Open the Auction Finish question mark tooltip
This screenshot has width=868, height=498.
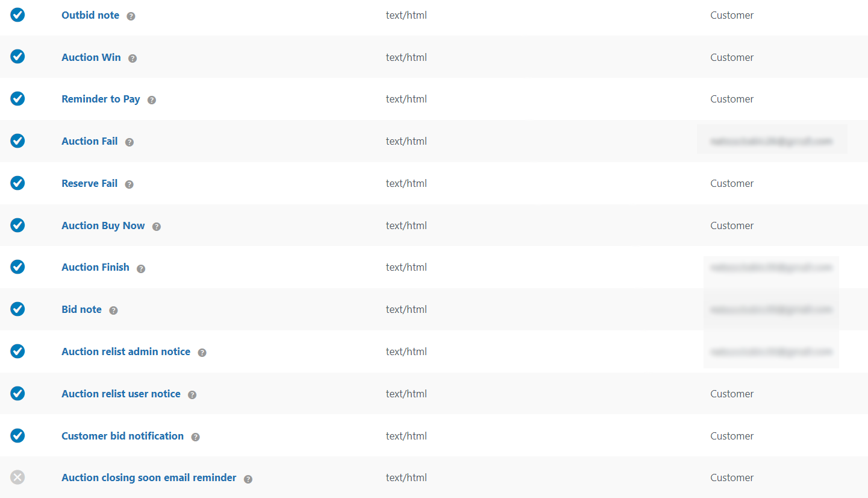(x=140, y=268)
